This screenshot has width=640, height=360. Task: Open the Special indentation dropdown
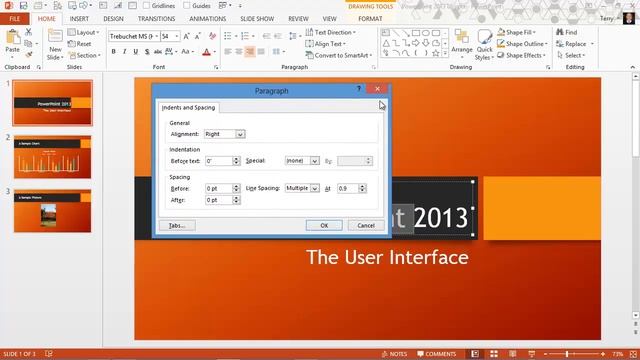pyautogui.click(x=314, y=161)
